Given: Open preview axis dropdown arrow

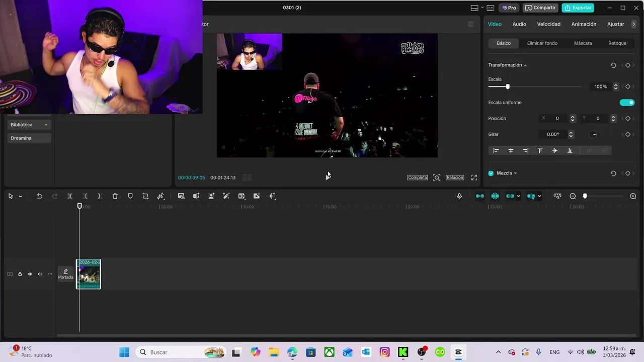Looking at the screenshot, I should (x=539, y=196).
